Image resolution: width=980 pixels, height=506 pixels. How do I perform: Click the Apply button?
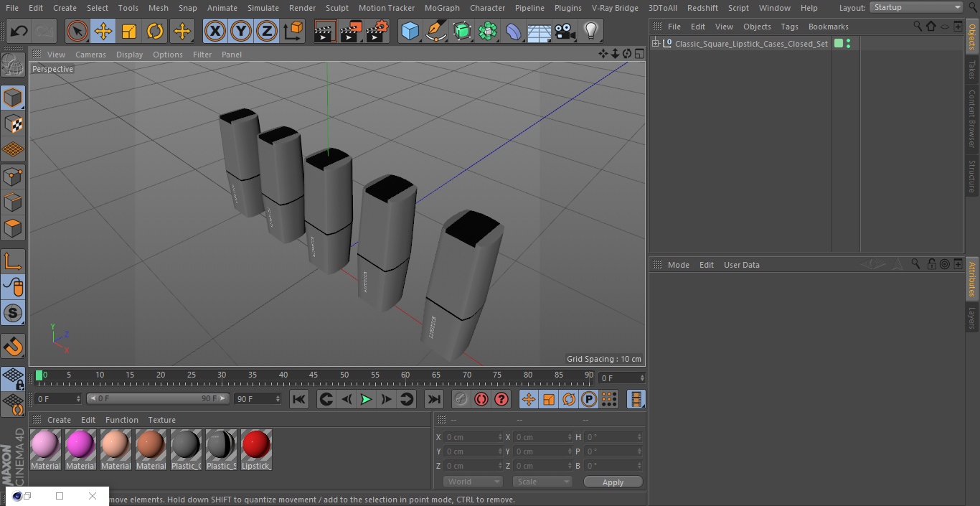click(613, 482)
